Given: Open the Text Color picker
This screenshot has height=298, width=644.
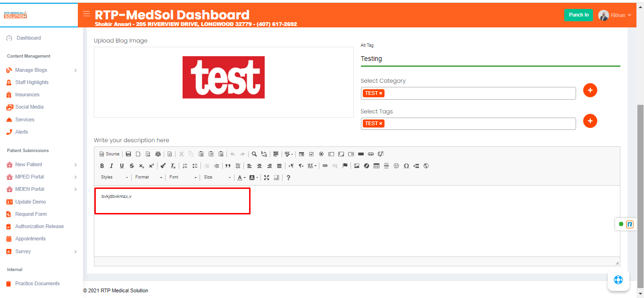Looking at the screenshot, I should 242,178.
